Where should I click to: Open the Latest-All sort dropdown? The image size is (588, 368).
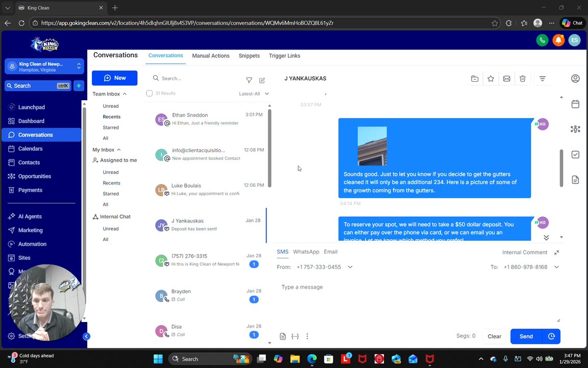tap(254, 94)
